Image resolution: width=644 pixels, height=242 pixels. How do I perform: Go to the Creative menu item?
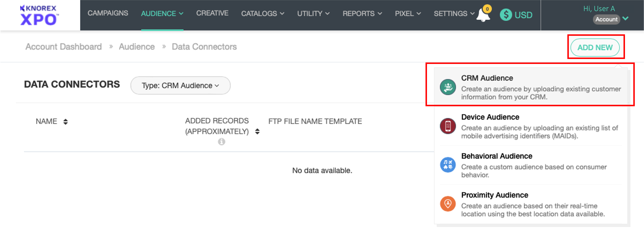pos(212,13)
